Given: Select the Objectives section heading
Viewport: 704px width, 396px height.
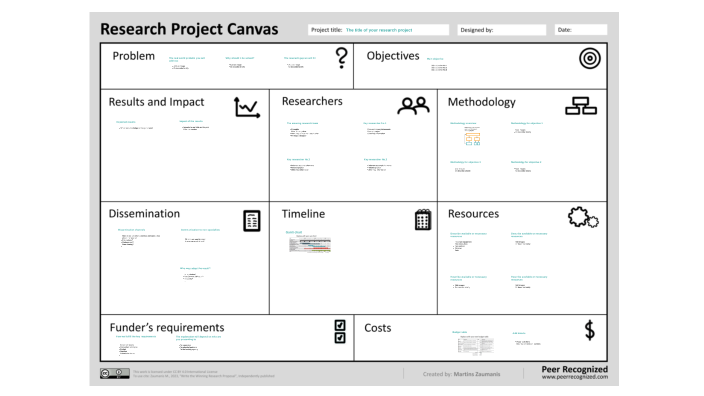Looking at the screenshot, I should pos(393,56).
